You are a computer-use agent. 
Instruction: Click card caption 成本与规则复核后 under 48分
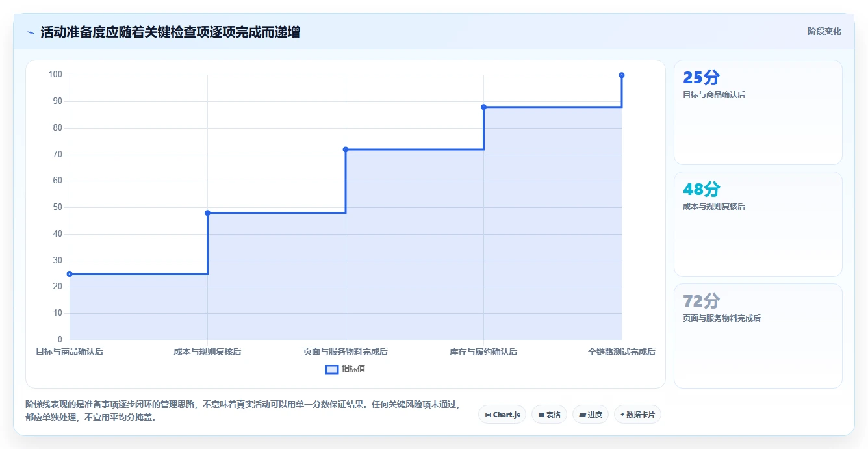tap(714, 207)
